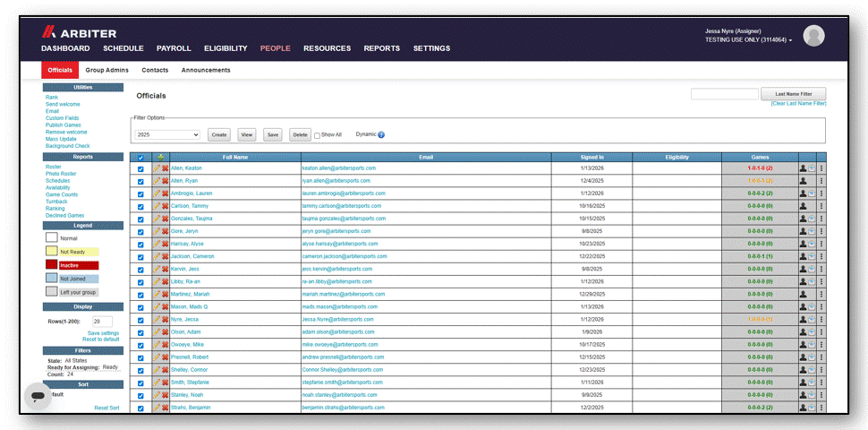868x430 pixels.
Task: Sort by the Signed In column header
Action: click(591, 158)
